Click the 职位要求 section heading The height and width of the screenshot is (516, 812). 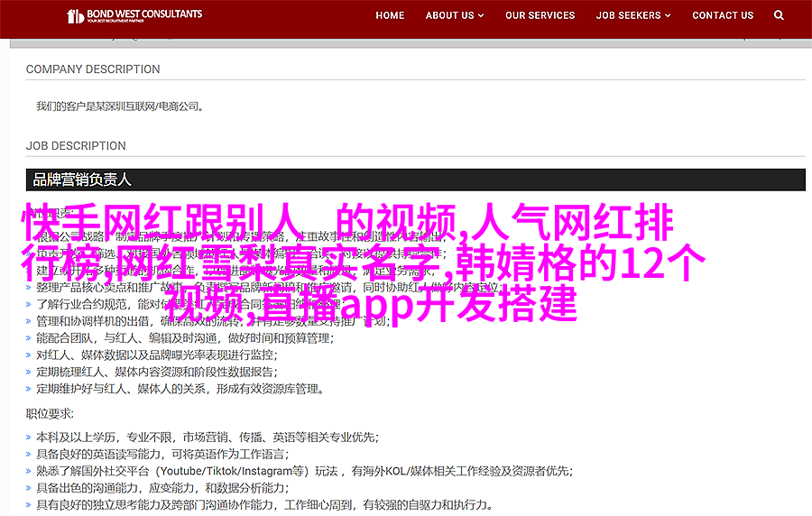[52, 414]
